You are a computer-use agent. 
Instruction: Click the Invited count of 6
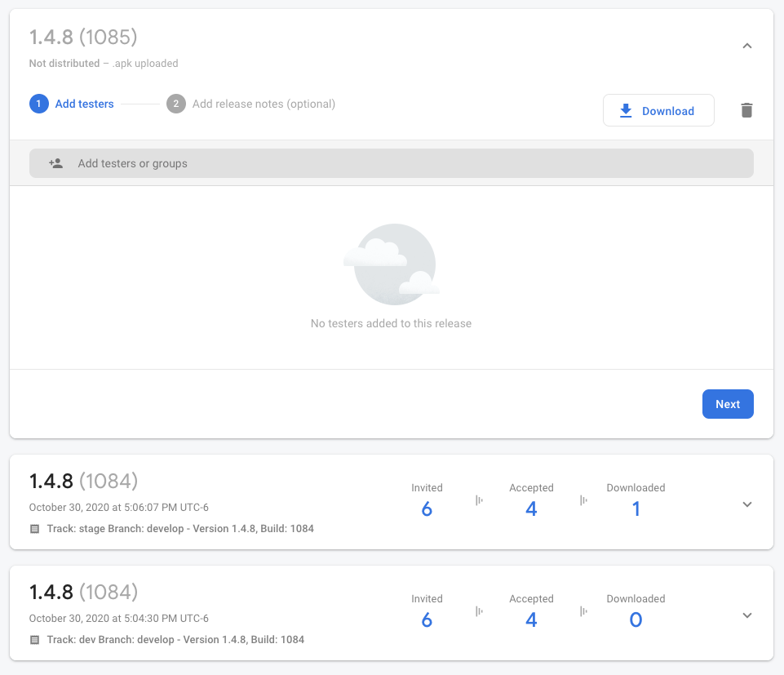[427, 508]
